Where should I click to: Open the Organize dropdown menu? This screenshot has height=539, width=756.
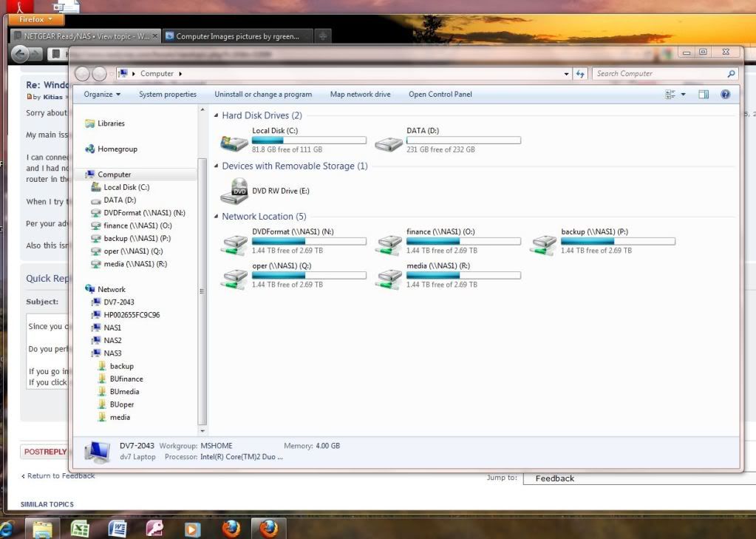tap(102, 95)
